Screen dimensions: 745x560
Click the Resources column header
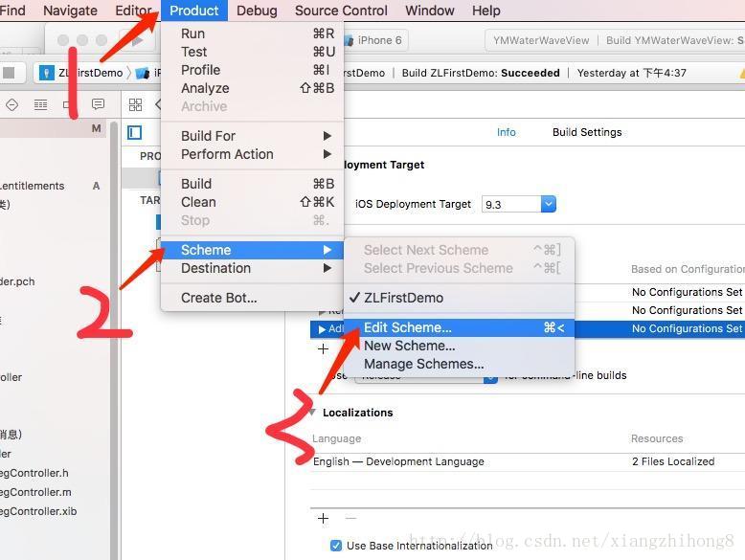[657, 438]
